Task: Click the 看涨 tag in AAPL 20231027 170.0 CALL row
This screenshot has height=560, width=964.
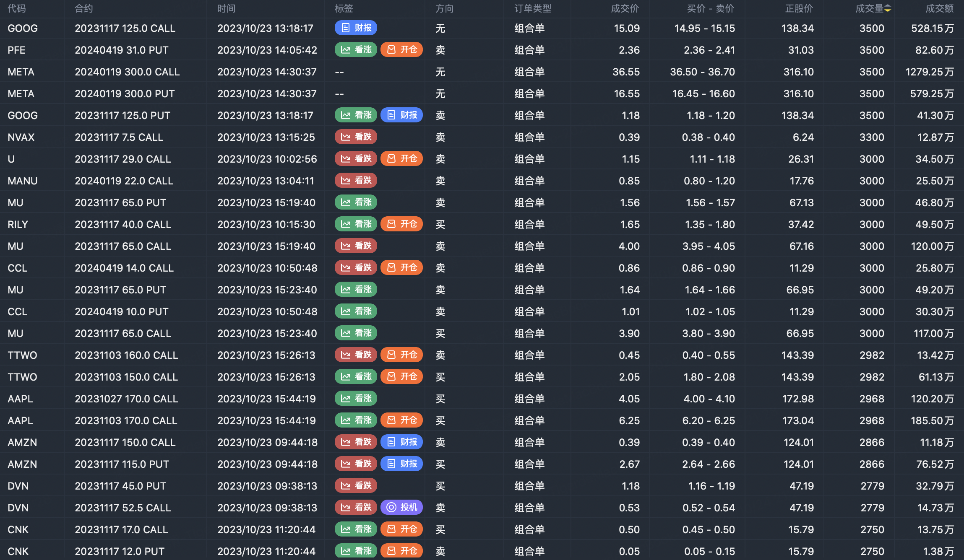Action: (356, 398)
